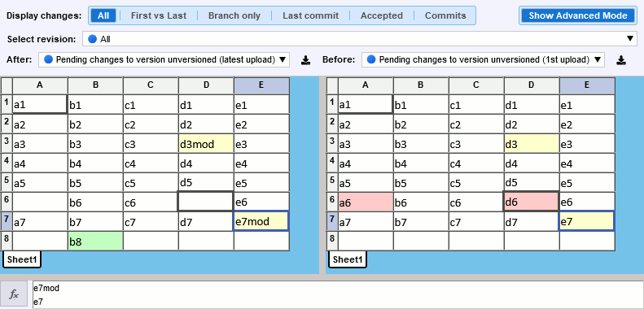Screen dimensions: 644x309
Task: Click cell d7 in left sheet
Action: (206, 221)
